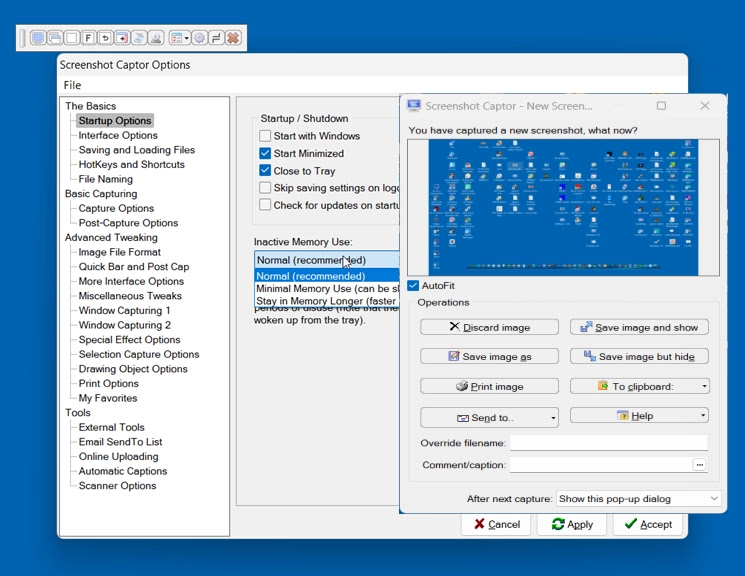Select File Naming in the tree
The height and width of the screenshot is (576, 745).
105,179
